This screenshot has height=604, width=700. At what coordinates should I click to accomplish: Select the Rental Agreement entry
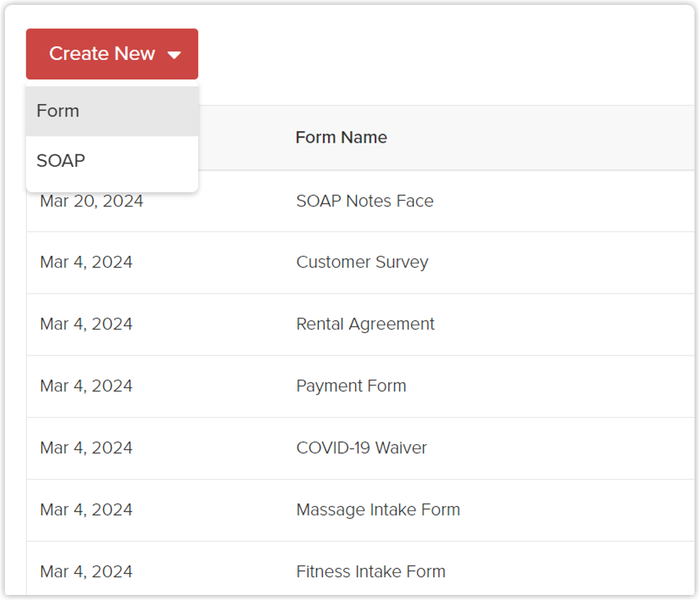366,324
